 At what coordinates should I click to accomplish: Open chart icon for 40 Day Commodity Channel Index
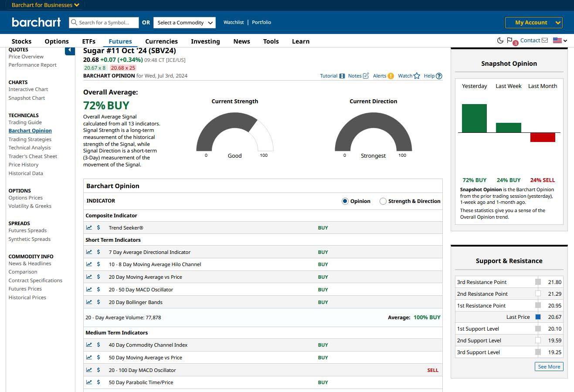89,345
